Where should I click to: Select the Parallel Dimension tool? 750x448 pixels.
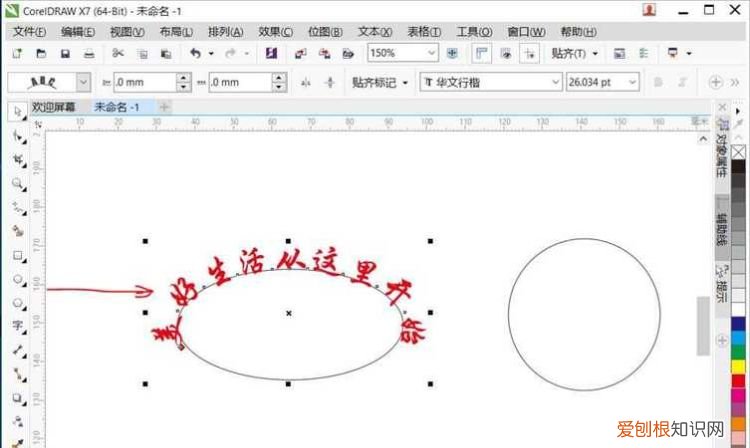point(18,350)
